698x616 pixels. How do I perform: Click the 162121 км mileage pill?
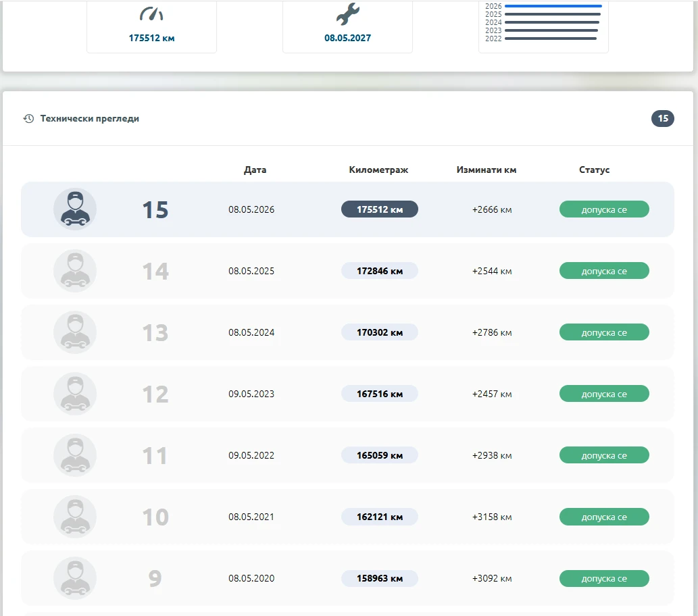click(380, 517)
